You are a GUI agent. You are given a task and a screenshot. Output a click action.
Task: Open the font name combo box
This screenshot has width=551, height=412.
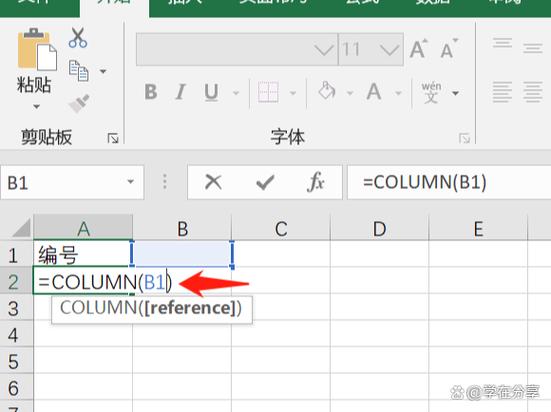pos(237,50)
